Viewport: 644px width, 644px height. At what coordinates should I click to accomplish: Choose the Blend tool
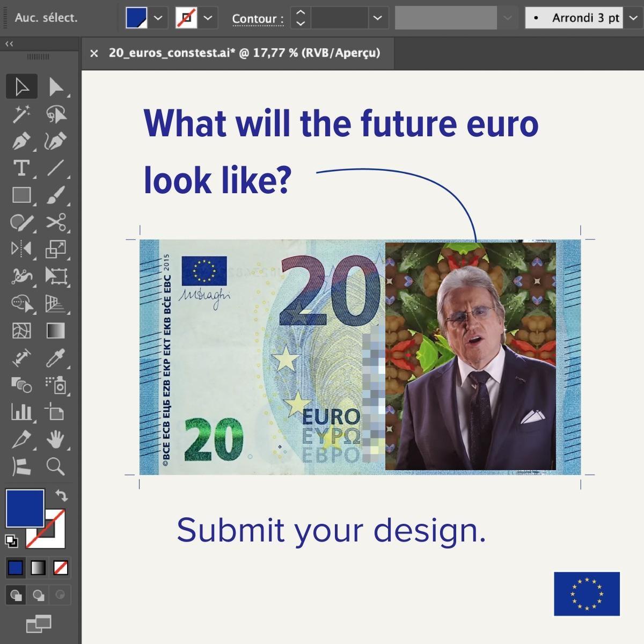[x=22, y=385]
